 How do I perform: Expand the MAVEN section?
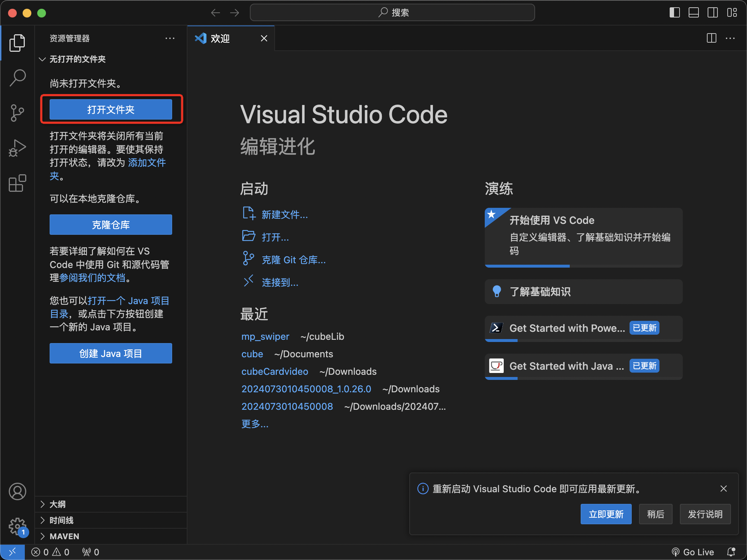click(x=64, y=536)
